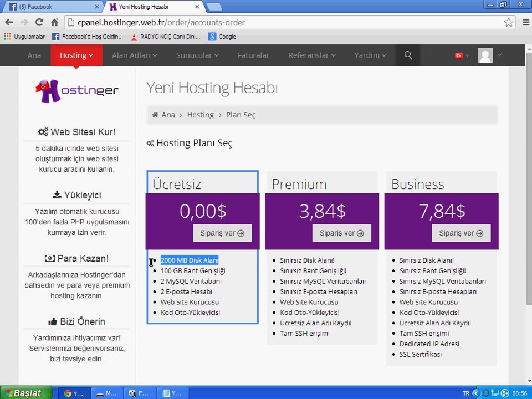
Task: Click the Premium plan title
Action: pos(299,184)
